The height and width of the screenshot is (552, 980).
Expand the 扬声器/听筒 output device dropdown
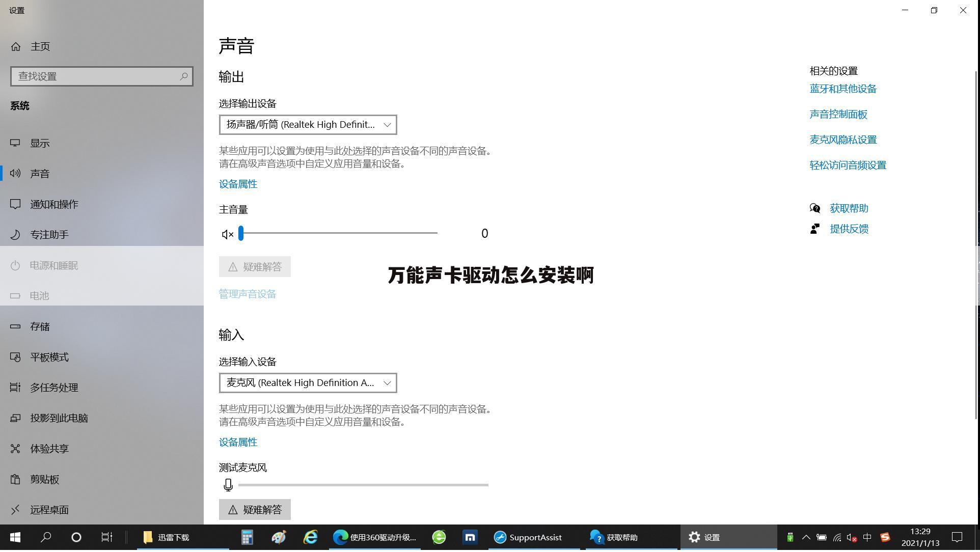(x=308, y=125)
